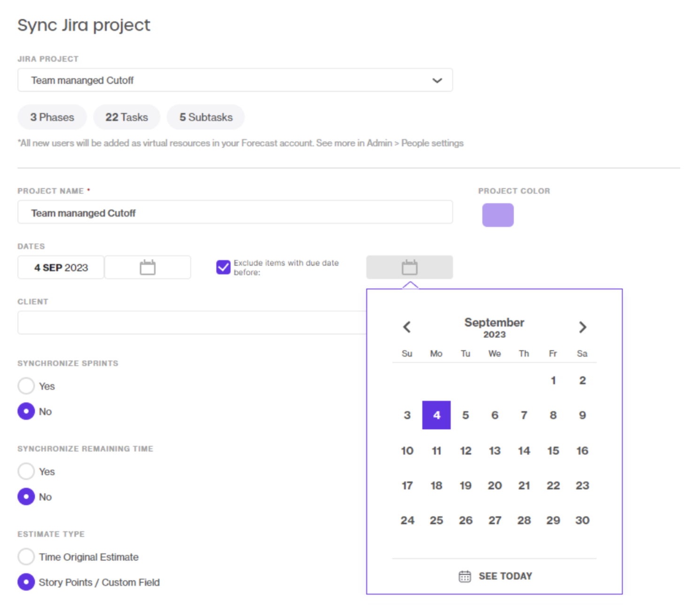The image size is (689, 616).
Task: Pick September 9 in the calendar
Action: (x=582, y=415)
